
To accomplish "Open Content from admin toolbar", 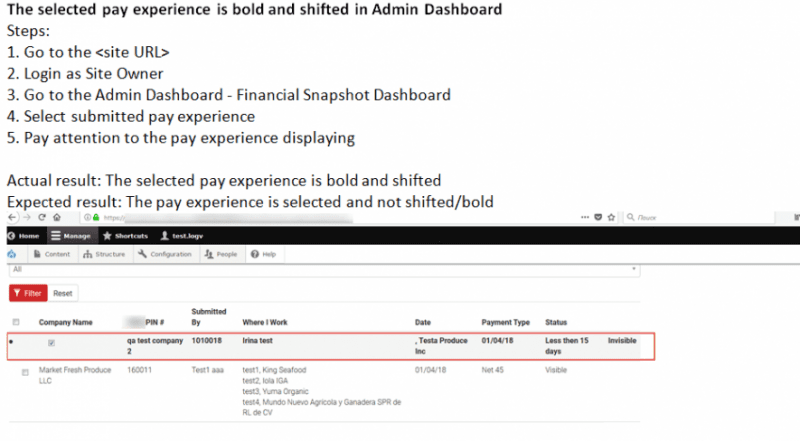I will click(x=51, y=254).
